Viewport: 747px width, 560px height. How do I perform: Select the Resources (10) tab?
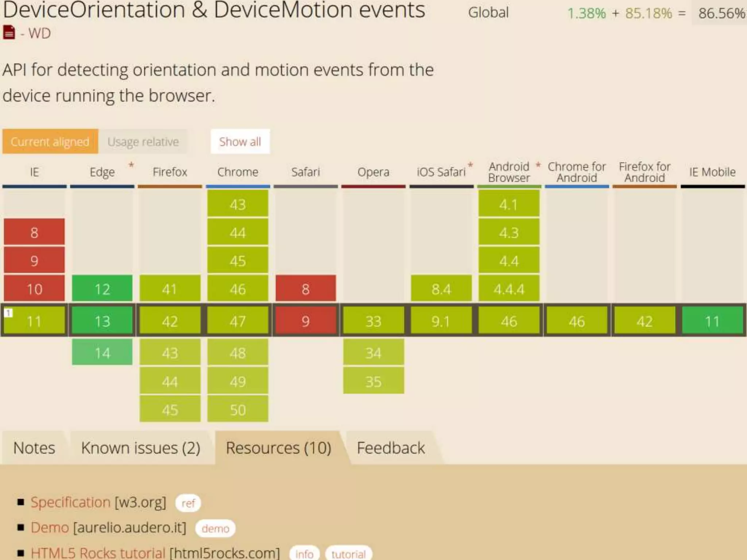[x=278, y=448]
